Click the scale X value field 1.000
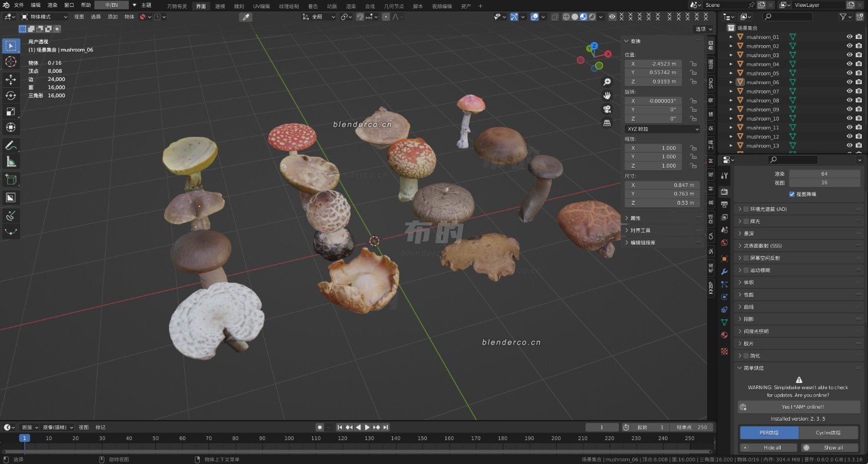 click(654, 148)
